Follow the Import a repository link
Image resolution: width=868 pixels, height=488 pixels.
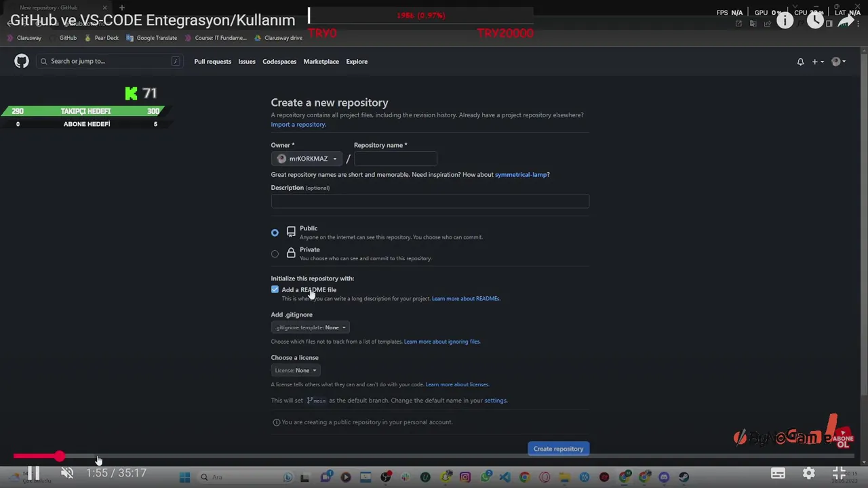(298, 125)
